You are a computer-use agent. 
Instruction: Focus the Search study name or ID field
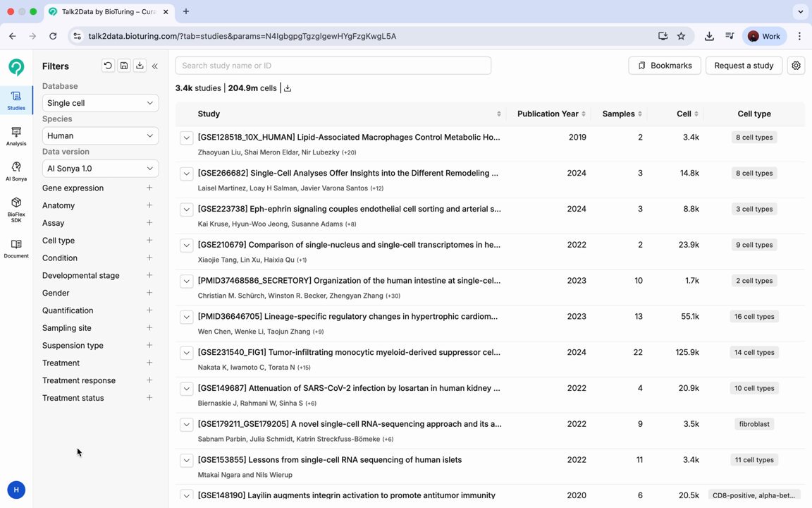coord(333,66)
